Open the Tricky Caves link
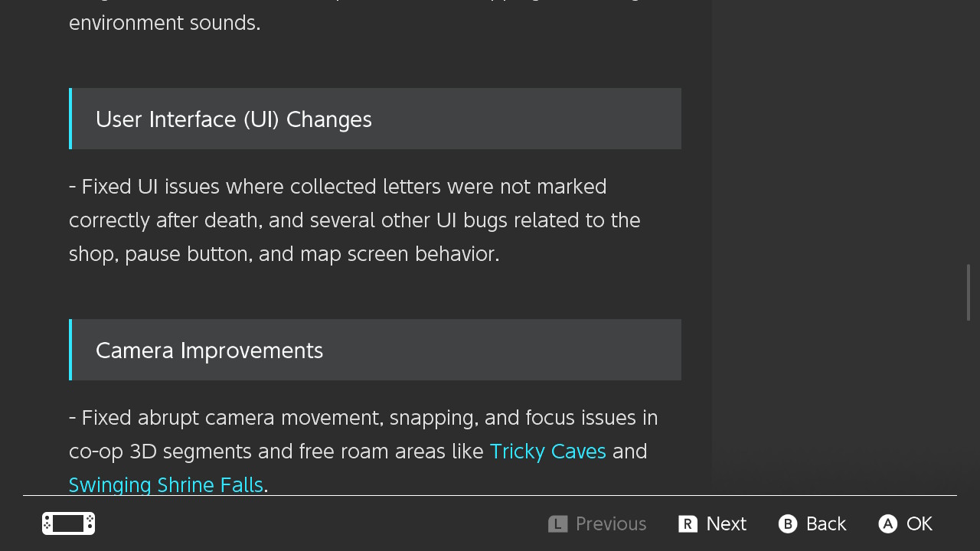This screenshot has height=551, width=980. click(547, 452)
